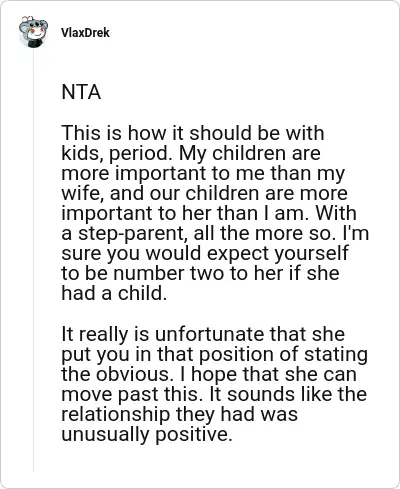Click the line 'move past this. It sounds like the'
This screenshot has height=489, width=400.
pos(214,394)
